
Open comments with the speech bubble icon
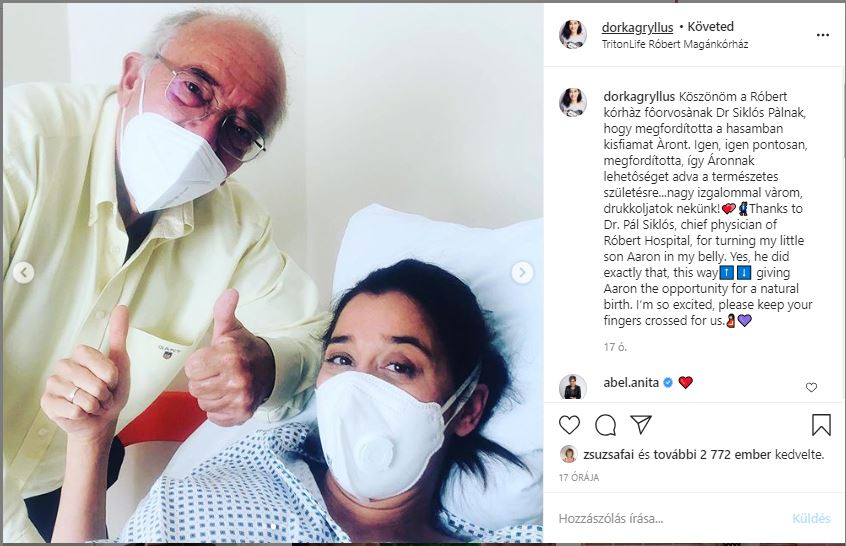tap(605, 425)
